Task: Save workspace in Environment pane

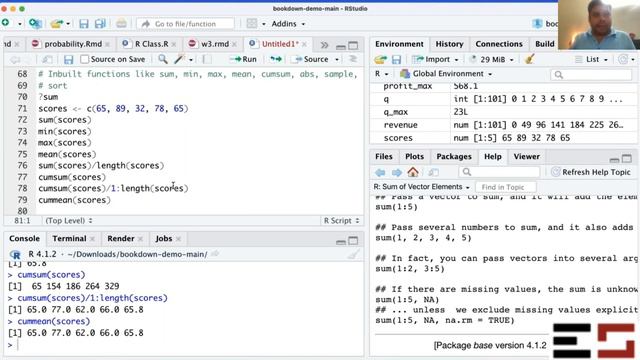Action: pyautogui.click(x=396, y=60)
